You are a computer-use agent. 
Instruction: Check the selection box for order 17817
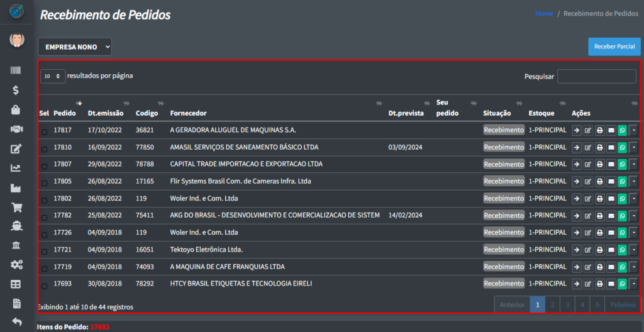tap(44, 131)
